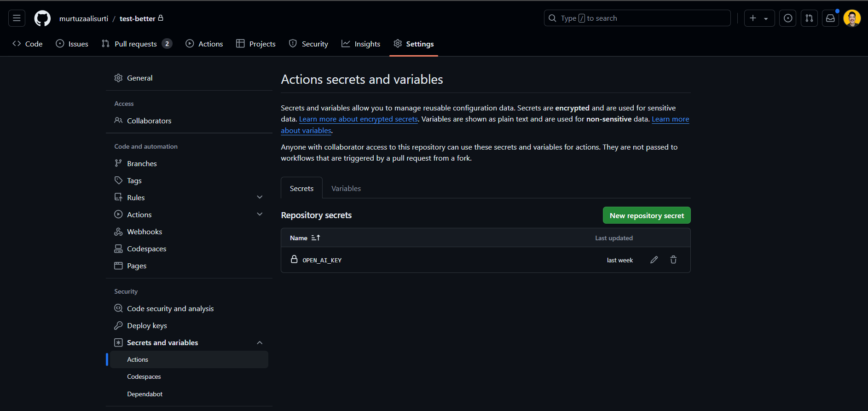Image resolution: width=868 pixels, height=411 pixels.
Task: Open Codespaces settings under Code and automation
Action: [189, 249]
